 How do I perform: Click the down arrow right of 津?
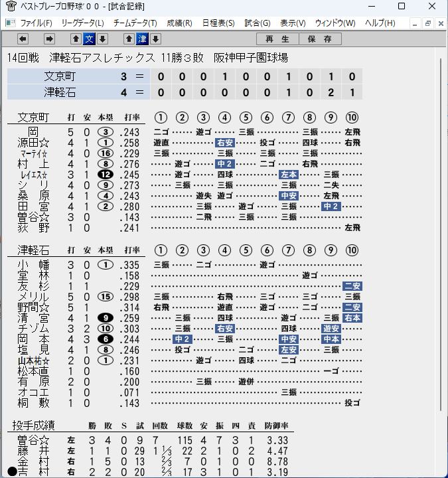click(156, 39)
